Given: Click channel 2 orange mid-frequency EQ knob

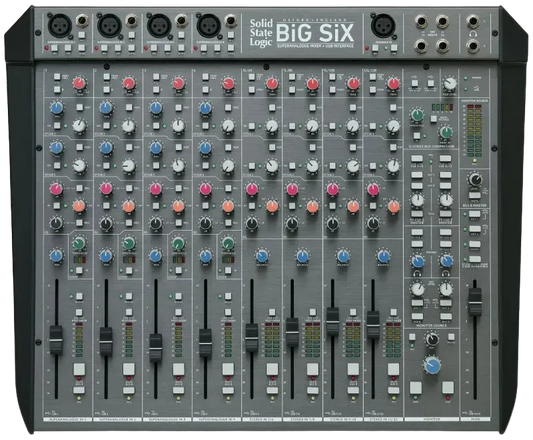Looking at the screenshot, I should pos(128,206).
